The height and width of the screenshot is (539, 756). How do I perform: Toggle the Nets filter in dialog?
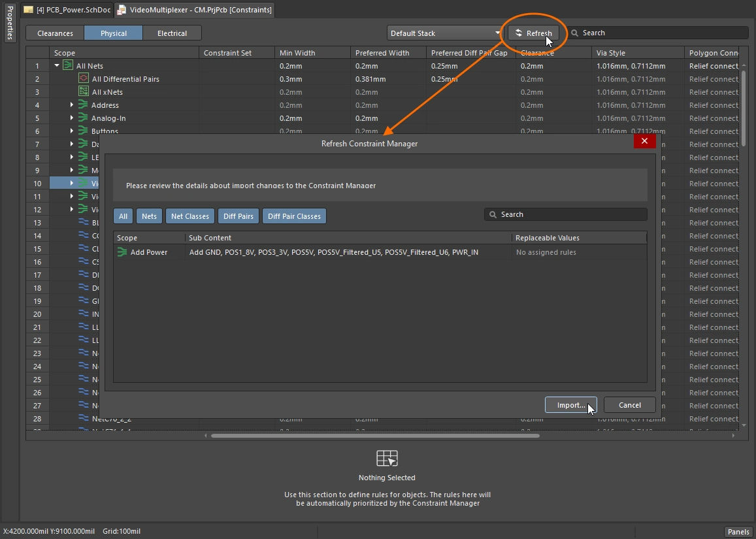click(x=149, y=216)
